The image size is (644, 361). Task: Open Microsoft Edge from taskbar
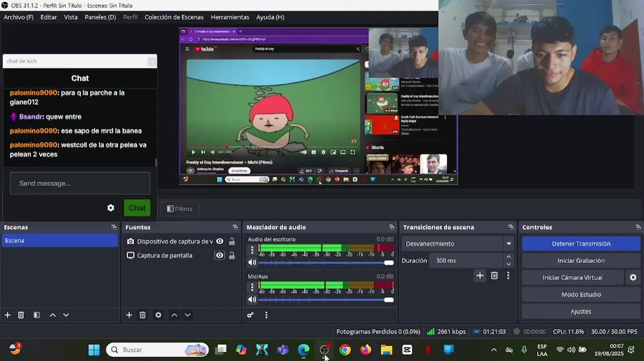click(x=303, y=350)
